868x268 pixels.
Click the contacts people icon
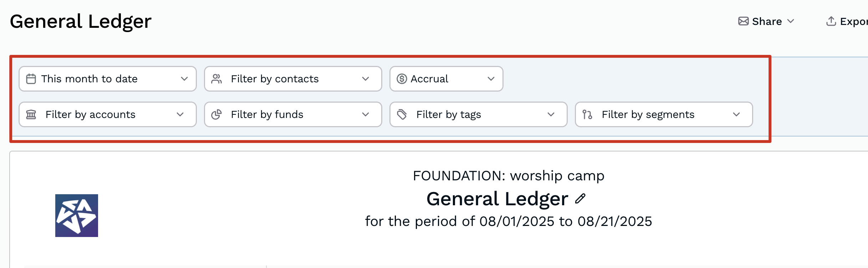pyautogui.click(x=216, y=79)
